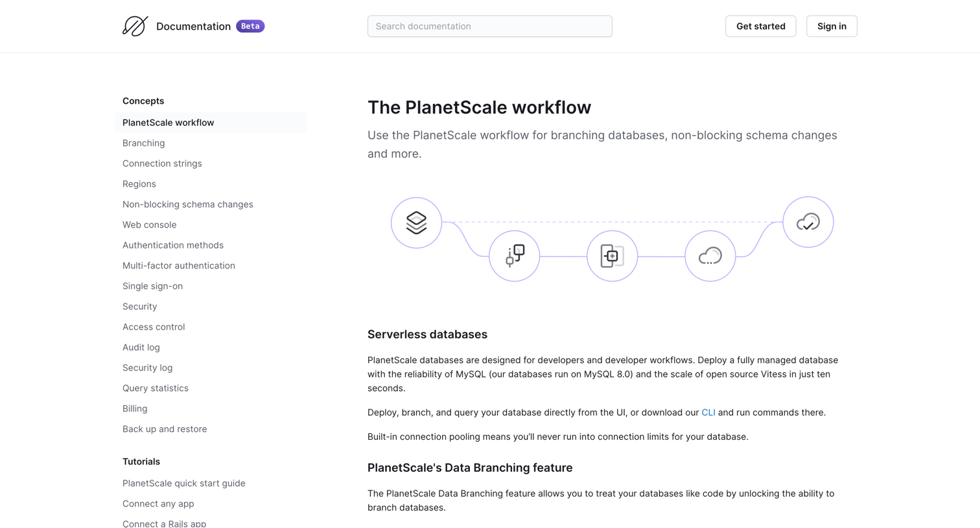The height and width of the screenshot is (528, 980).
Task: Click the schema change plus icon circle
Action: click(x=612, y=256)
